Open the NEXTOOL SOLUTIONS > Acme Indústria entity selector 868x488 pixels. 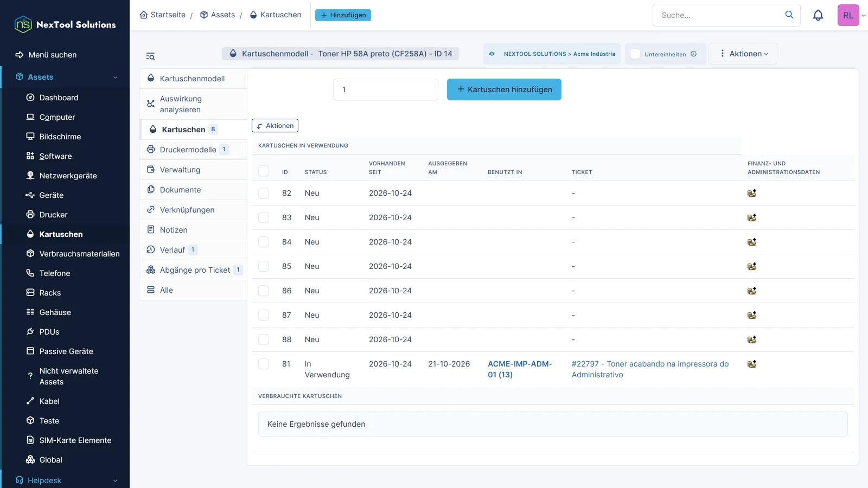pos(552,54)
